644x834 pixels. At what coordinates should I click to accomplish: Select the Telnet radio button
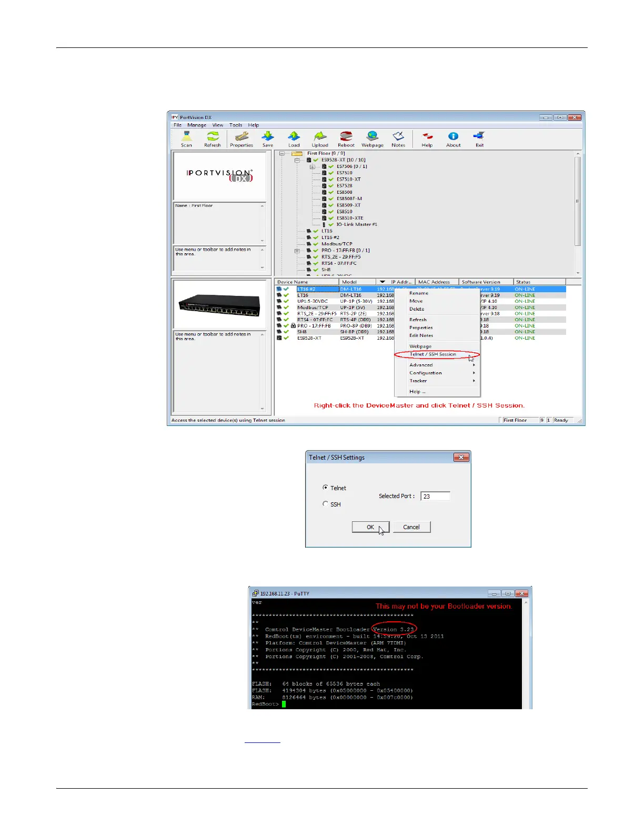[326, 488]
